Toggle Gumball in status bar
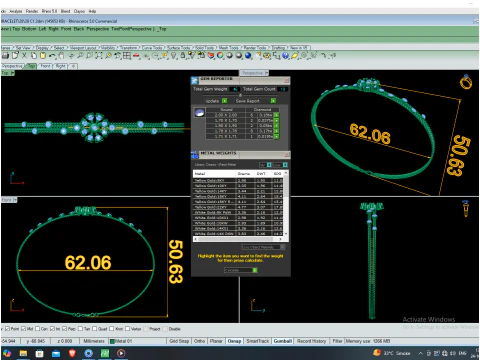The image size is (480, 360). (283, 341)
